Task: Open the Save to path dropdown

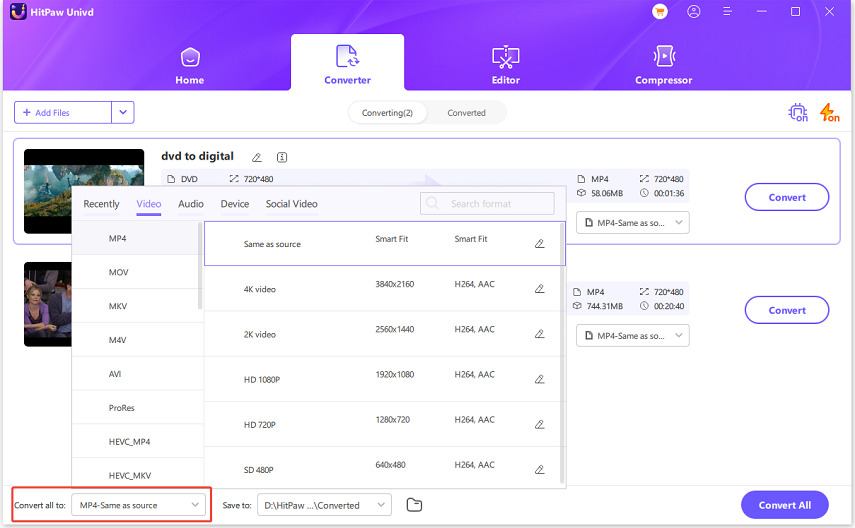Action: coord(324,505)
